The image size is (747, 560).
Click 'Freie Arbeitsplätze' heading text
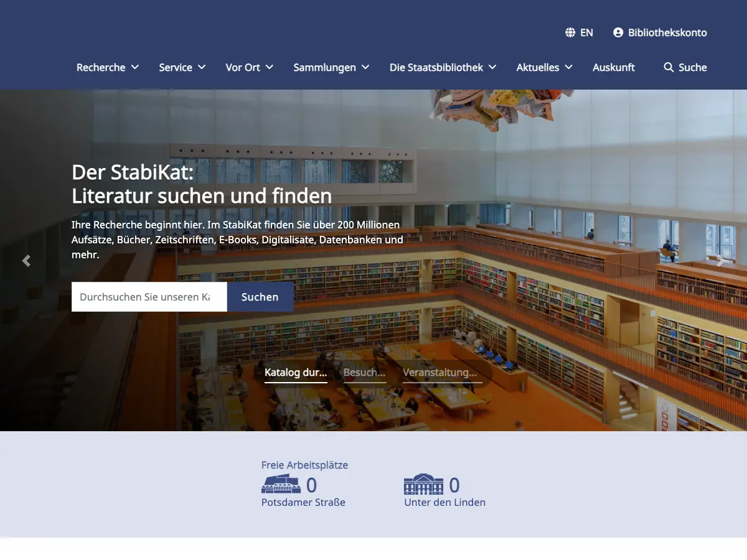click(304, 465)
